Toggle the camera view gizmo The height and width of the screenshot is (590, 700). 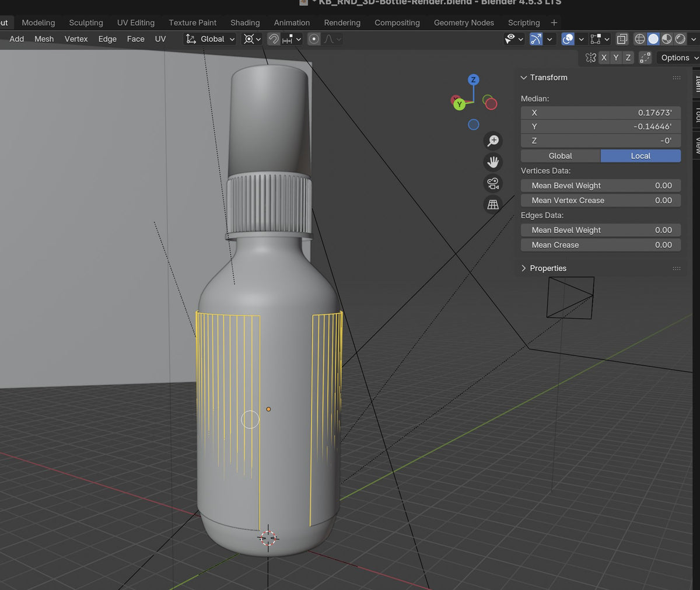tap(493, 183)
